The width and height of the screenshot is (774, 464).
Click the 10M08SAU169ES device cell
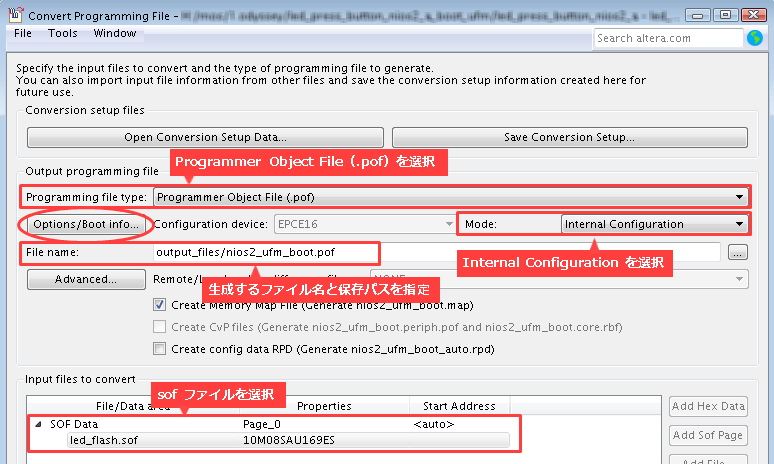point(289,440)
